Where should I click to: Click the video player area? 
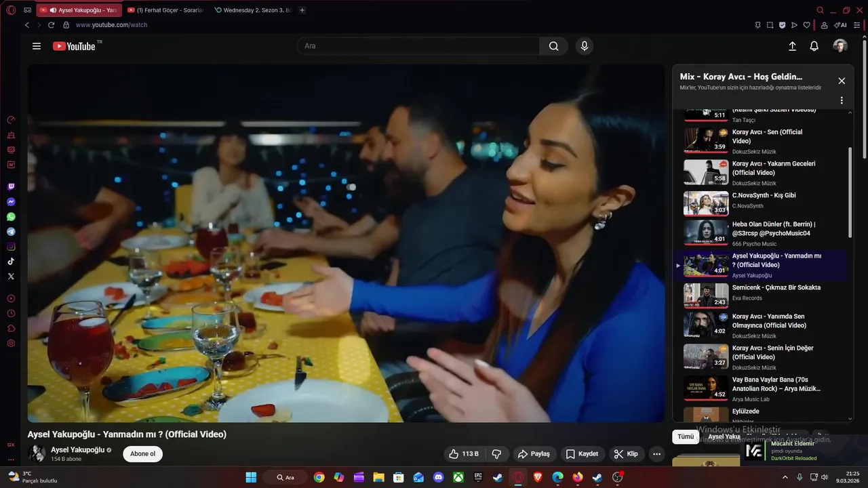(x=346, y=243)
